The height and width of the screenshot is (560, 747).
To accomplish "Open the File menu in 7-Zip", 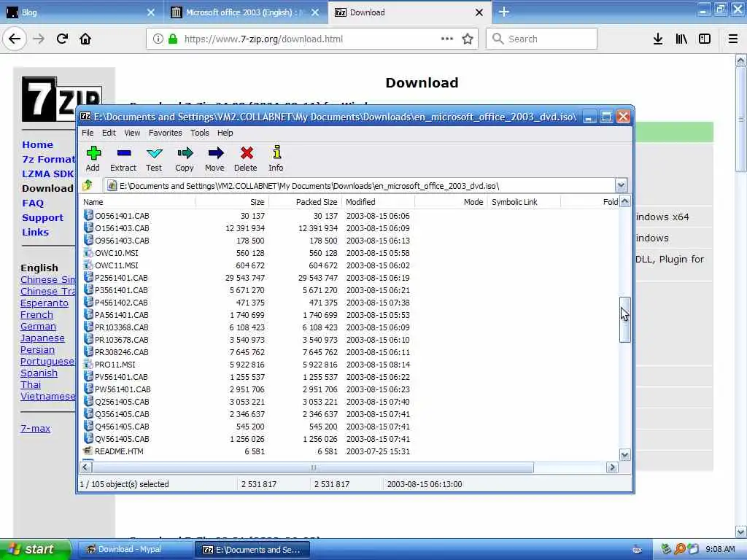I will tap(88, 133).
